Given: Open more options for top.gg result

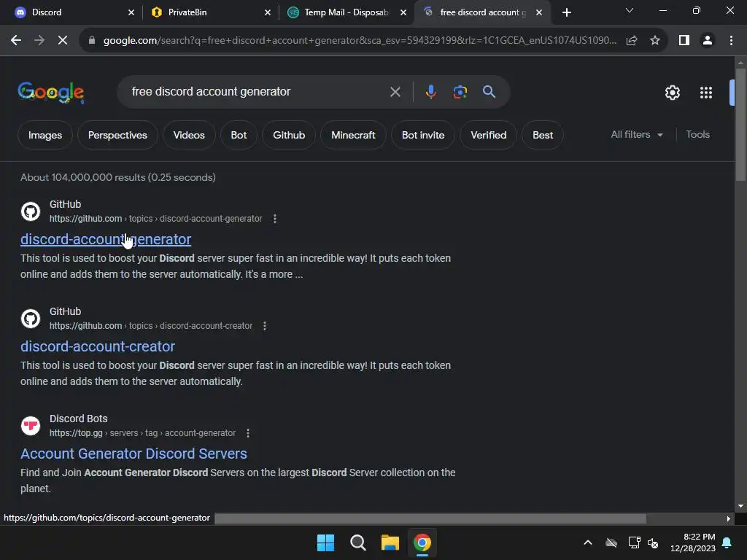Looking at the screenshot, I should pyautogui.click(x=248, y=433).
